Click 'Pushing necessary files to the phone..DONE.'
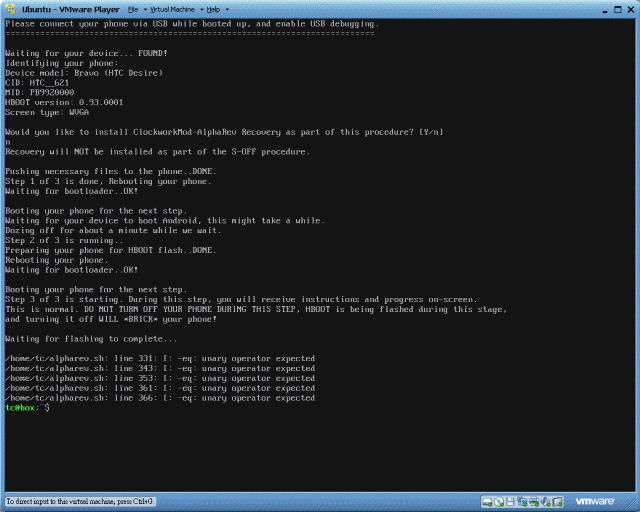Screen dimensions: 640x512 pos(111,171)
